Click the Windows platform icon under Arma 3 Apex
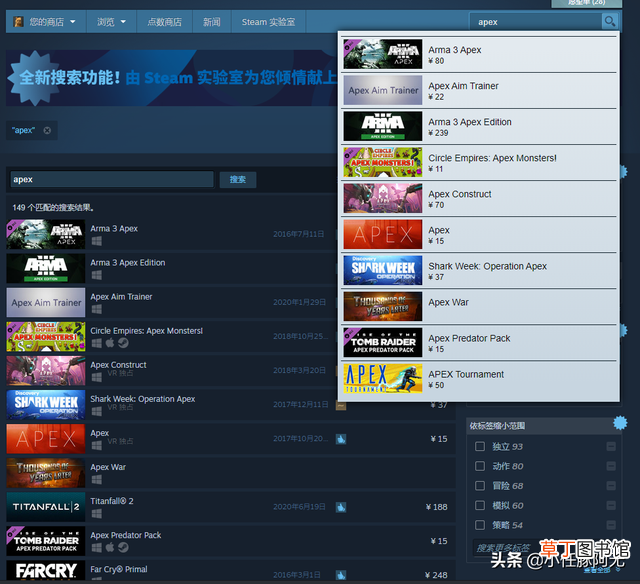This screenshot has height=584, width=640. tap(97, 241)
